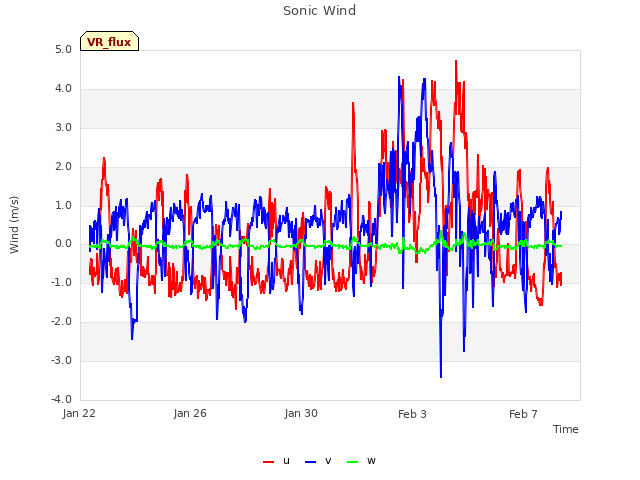Click the Jan 26 x-axis tick label

(x=190, y=413)
